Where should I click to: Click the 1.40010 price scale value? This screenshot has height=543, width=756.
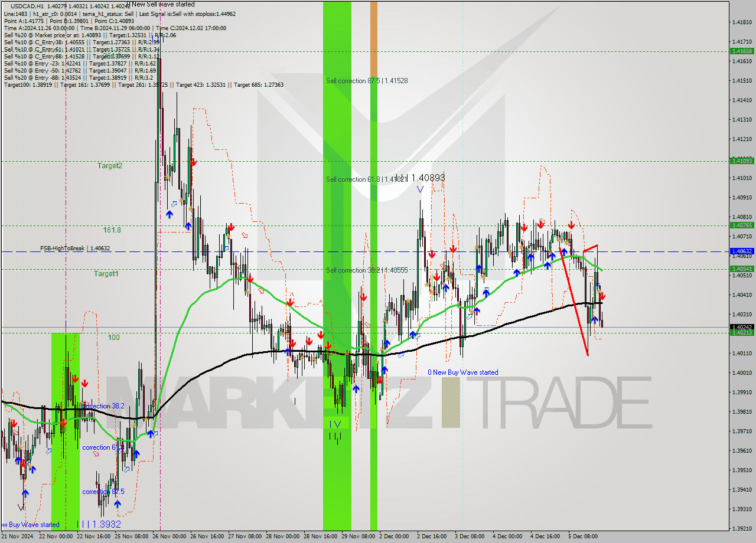coord(742,372)
